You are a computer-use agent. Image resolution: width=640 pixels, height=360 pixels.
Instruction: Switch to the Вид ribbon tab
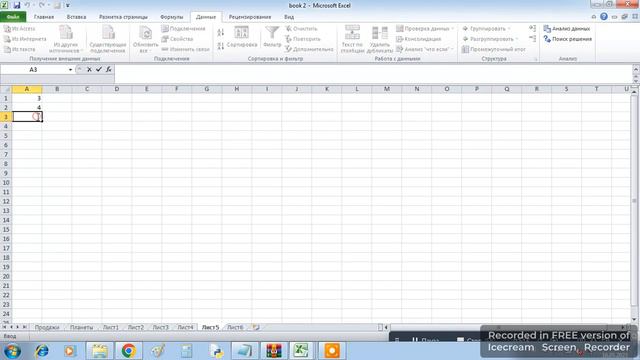289,17
